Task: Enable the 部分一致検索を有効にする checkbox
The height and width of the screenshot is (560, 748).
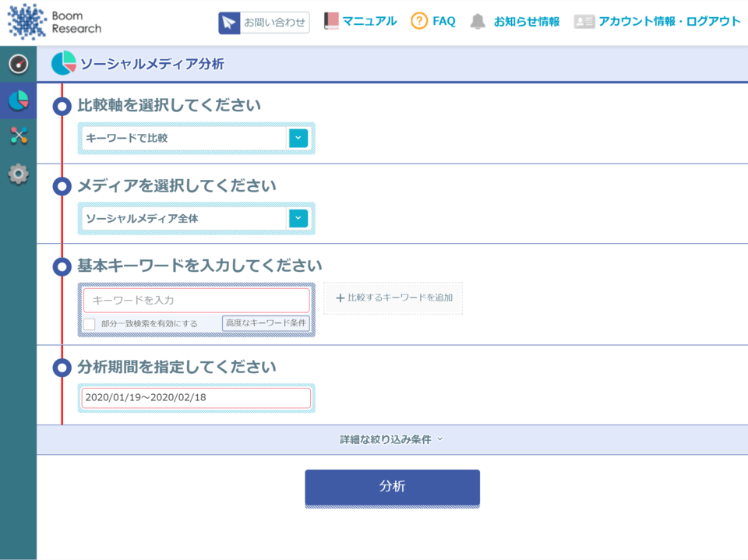Action: 90,324
